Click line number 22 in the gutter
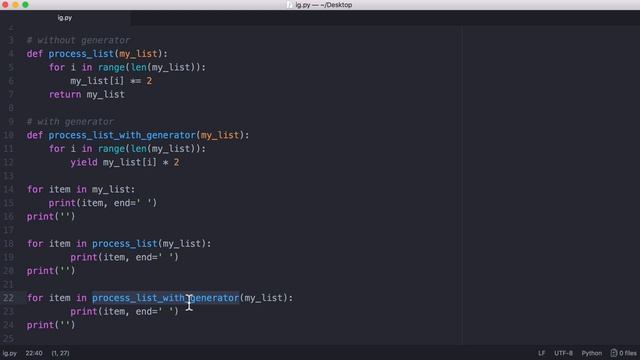The height and width of the screenshot is (360, 640). [x=8, y=298]
